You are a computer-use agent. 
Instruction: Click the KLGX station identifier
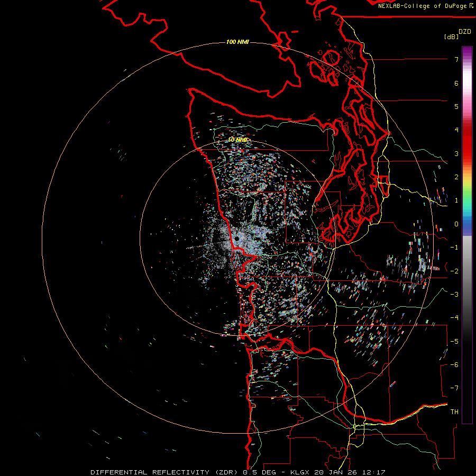coord(300,472)
